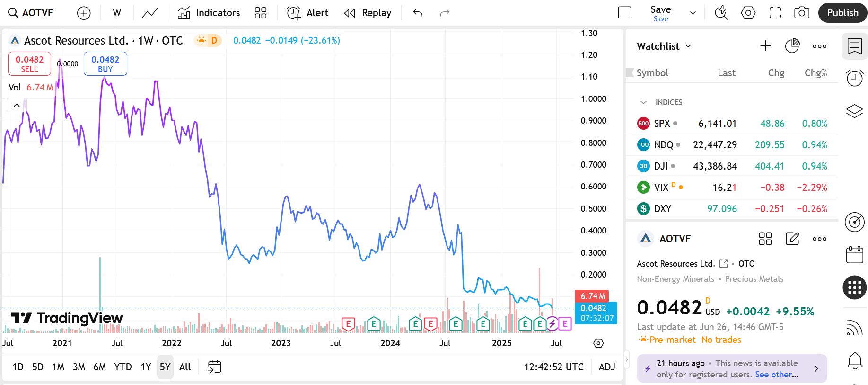Select the 5Y date range

coord(165,367)
